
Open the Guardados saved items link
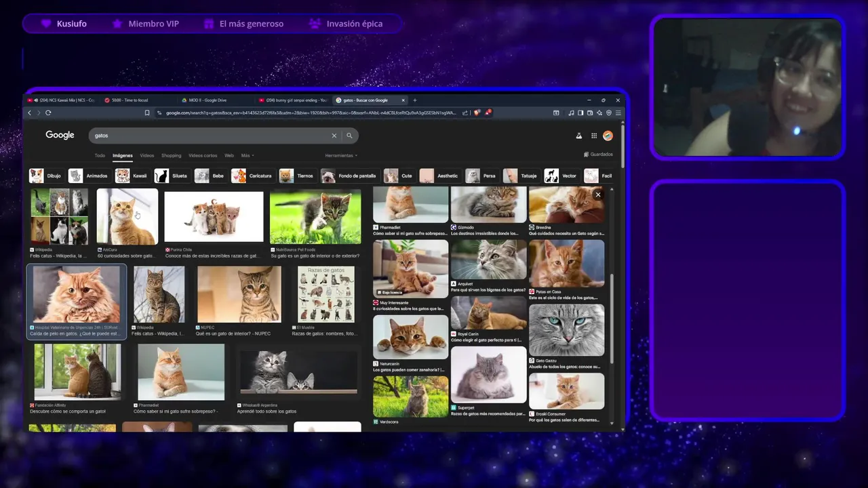tap(599, 155)
